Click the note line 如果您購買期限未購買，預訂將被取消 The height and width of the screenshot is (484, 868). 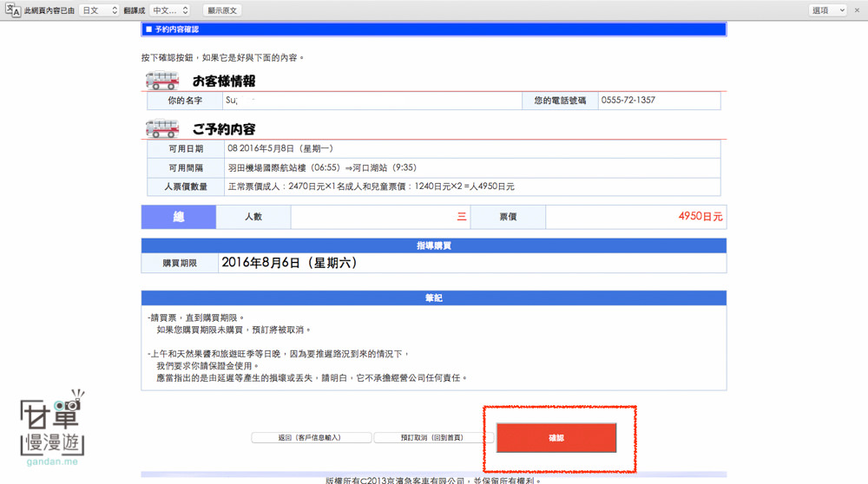click(233, 330)
